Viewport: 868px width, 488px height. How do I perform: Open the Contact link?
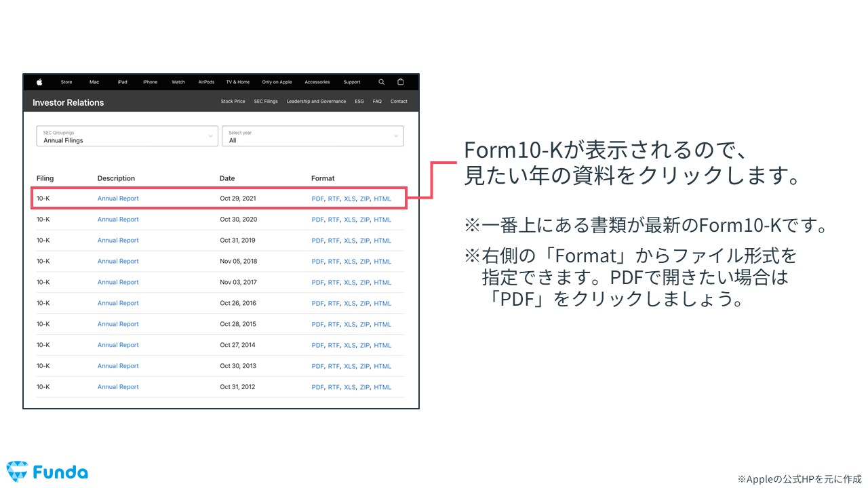click(x=399, y=102)
